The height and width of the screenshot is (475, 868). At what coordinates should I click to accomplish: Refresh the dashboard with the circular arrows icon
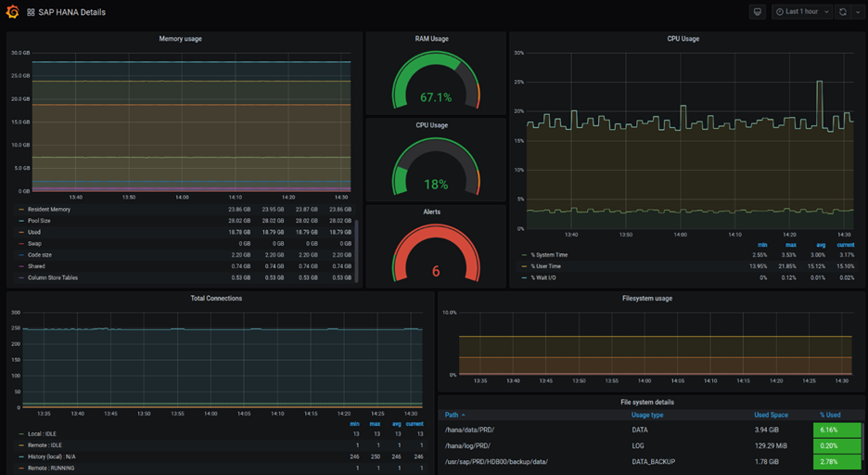click(x=843, y=12)
